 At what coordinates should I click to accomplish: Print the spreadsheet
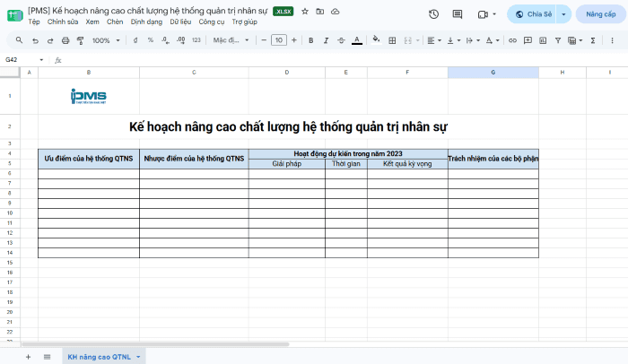pyautogui.click(x=65, y=40)
